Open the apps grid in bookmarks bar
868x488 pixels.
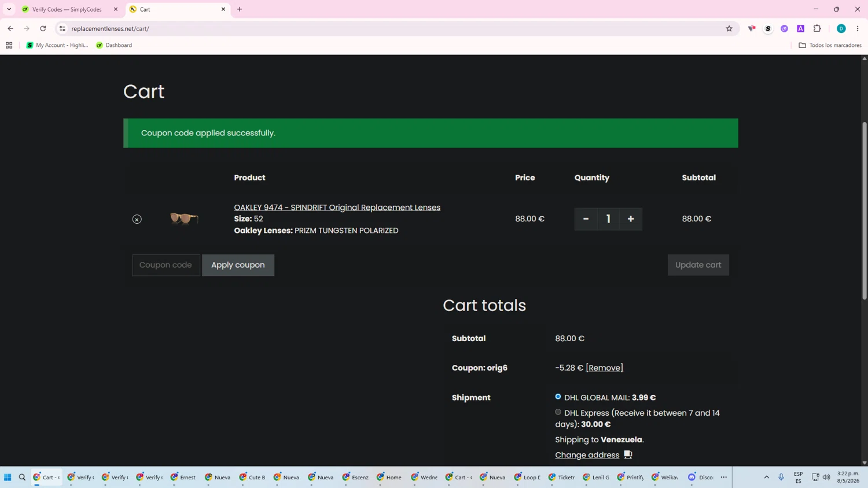point(9,45)
